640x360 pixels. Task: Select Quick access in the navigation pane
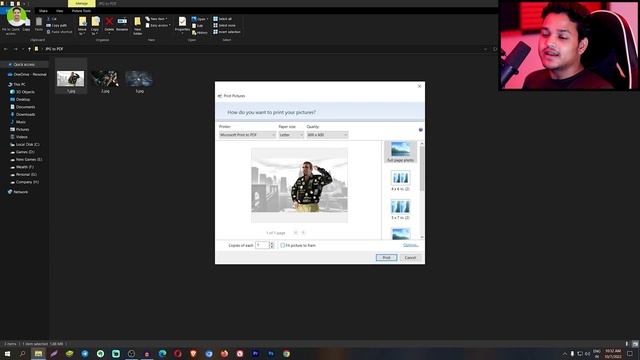pyautogui.click(x=24, y=64)
